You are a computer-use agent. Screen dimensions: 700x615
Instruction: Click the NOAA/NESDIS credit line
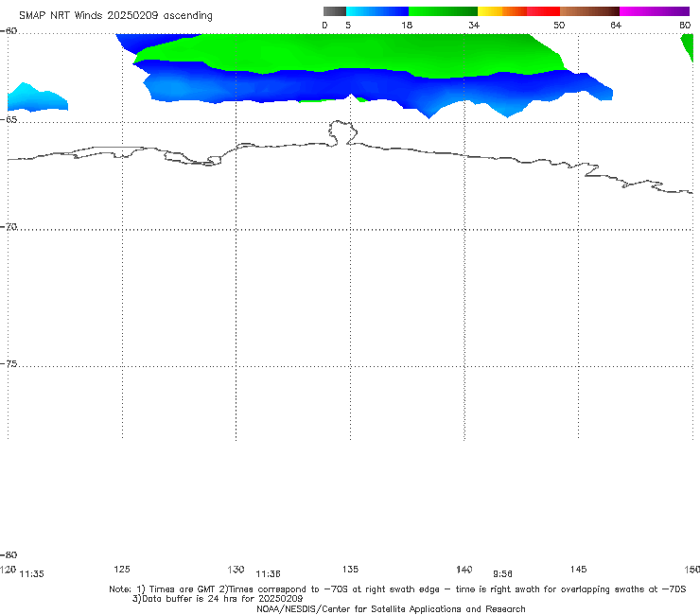(x=391, y=608)
